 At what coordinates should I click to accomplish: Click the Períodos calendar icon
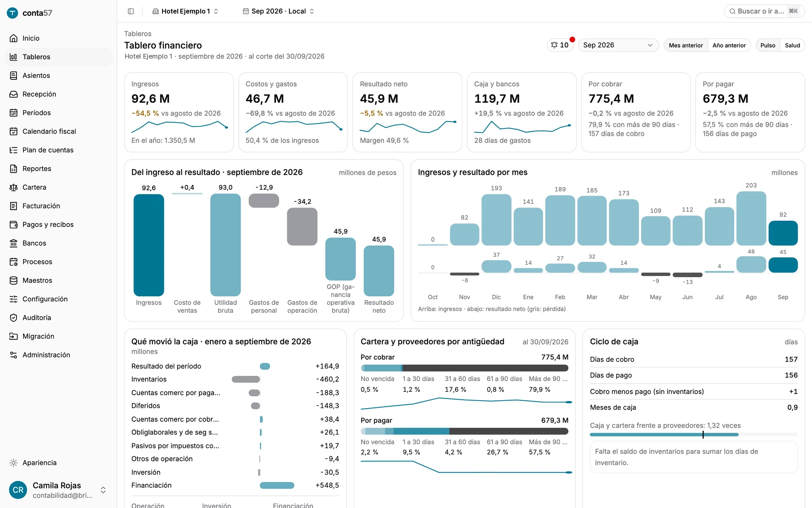pyautogui.click(x=14, y=113)
